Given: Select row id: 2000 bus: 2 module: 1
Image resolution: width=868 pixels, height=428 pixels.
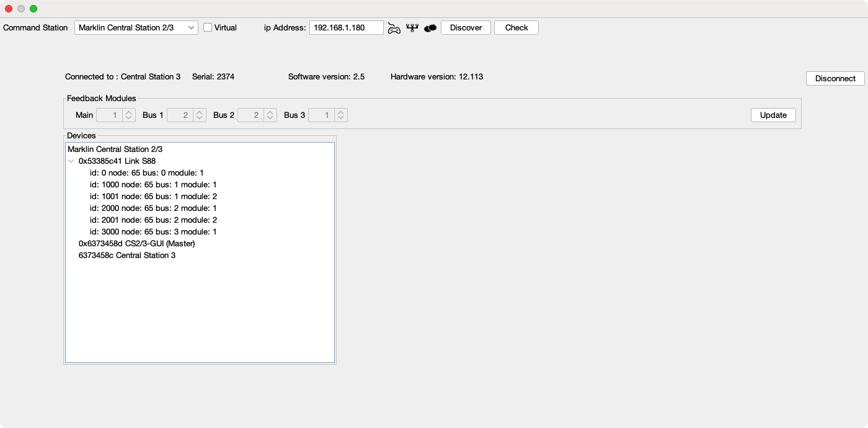Looking at the screenshot, I should pyautogui.click(x=153, y=208).
